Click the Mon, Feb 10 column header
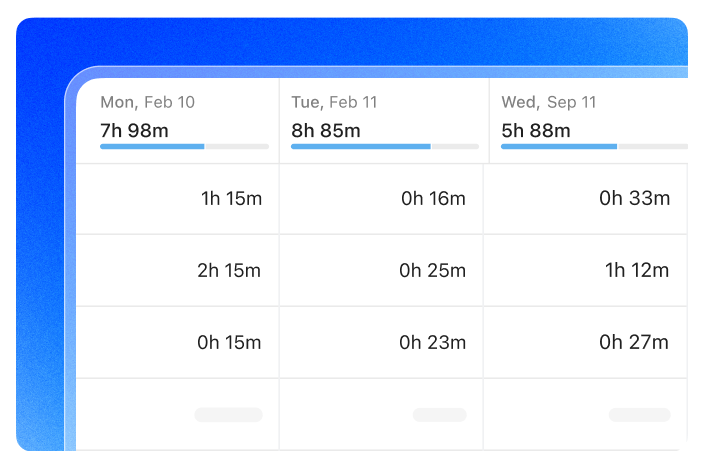 pyautogui.click(x=148, y=102)
